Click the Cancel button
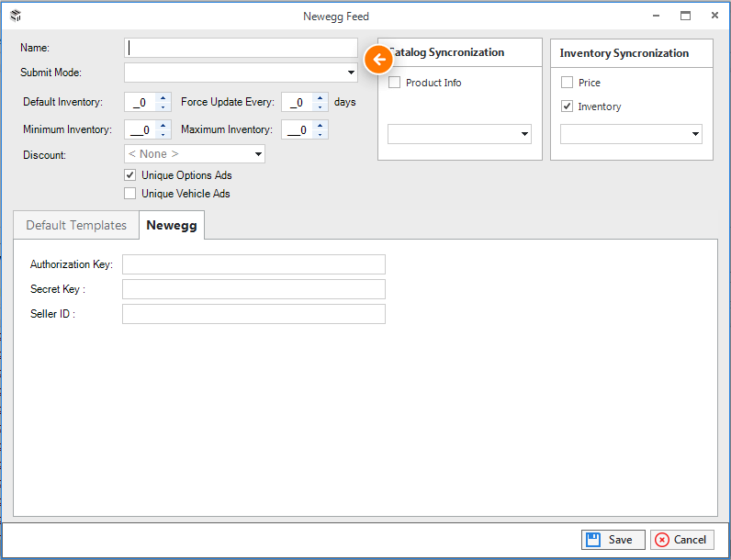Viewport: 731px width, 560px height. tap(682, 540)
